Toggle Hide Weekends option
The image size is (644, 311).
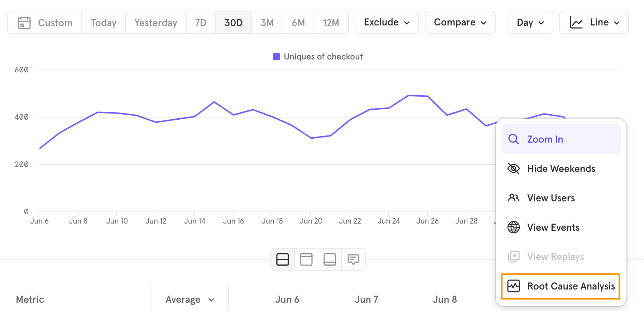coord(561,168)
